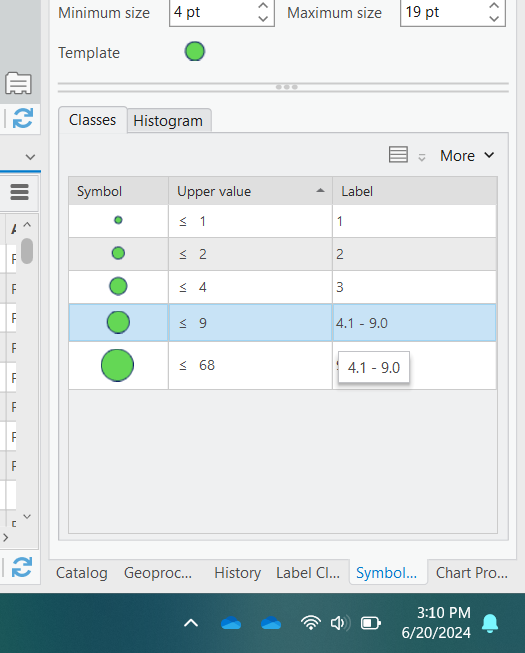Click the symbol for class ≤ 1
The height and width of the screenshot is (653, 525).
(x=118, y=220)
